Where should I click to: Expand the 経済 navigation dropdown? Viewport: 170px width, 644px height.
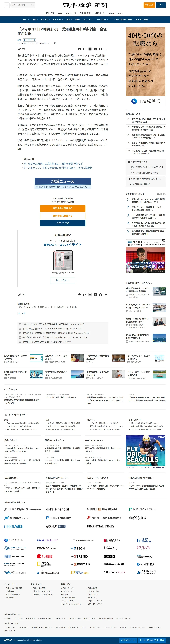click(69, 19)
